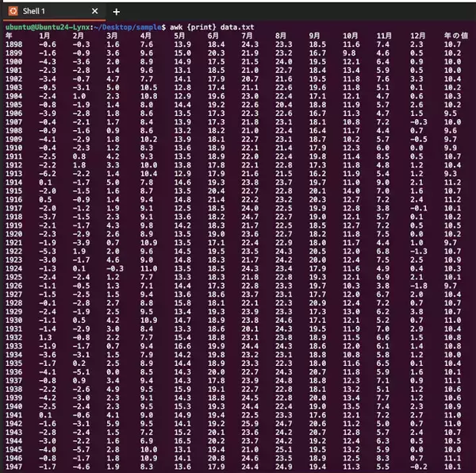Image resolution: width=476 pixels, height=473 pixels.
Task: Click the '3月' column header
Action: (112, 36)
